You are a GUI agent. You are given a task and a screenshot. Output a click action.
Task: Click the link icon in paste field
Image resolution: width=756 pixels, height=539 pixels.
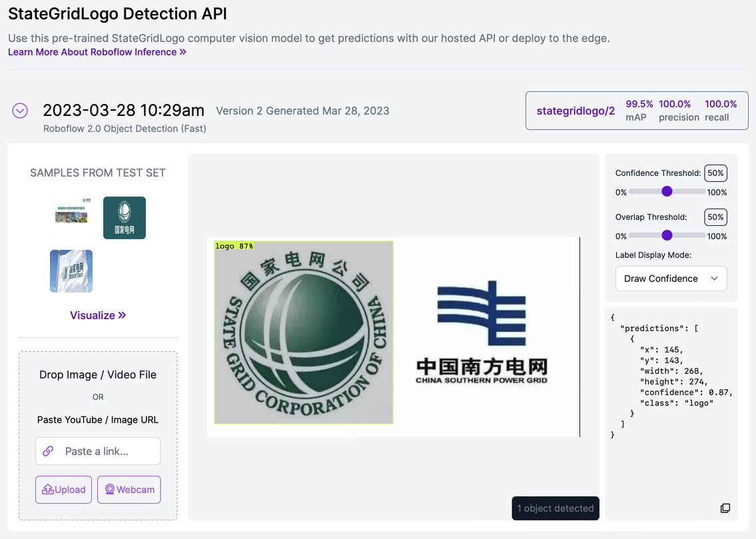point(48,451)
